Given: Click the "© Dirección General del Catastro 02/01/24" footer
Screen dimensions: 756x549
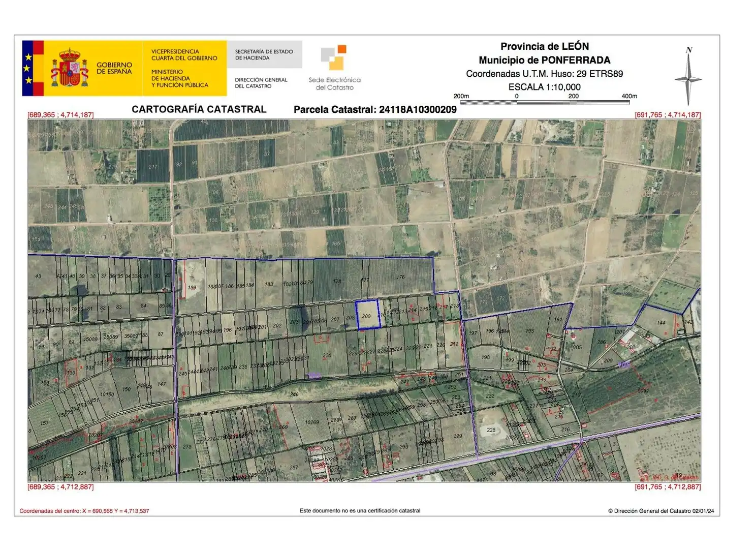Looking at the screenshot, I should tap(661, 511).
